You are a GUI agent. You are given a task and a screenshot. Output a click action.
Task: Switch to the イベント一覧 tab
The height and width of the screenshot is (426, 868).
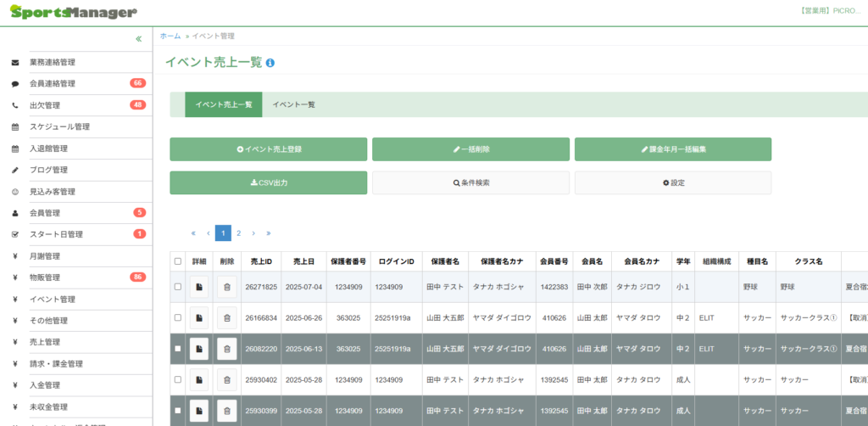[293, 104]
